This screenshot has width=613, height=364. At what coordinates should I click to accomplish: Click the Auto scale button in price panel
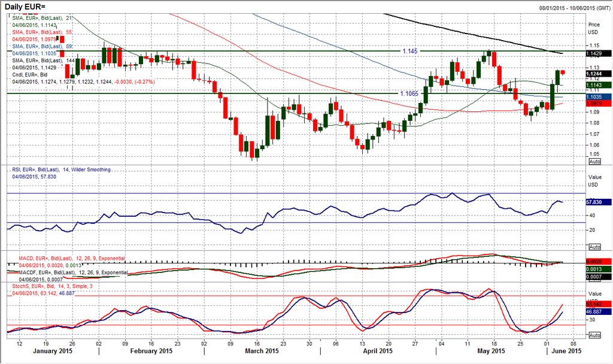[x=594, y=162]
